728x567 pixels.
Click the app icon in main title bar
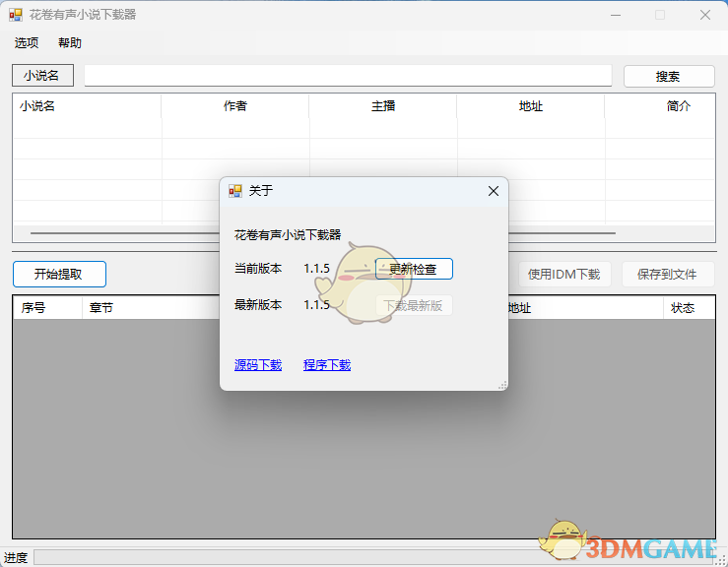[16, 15]
